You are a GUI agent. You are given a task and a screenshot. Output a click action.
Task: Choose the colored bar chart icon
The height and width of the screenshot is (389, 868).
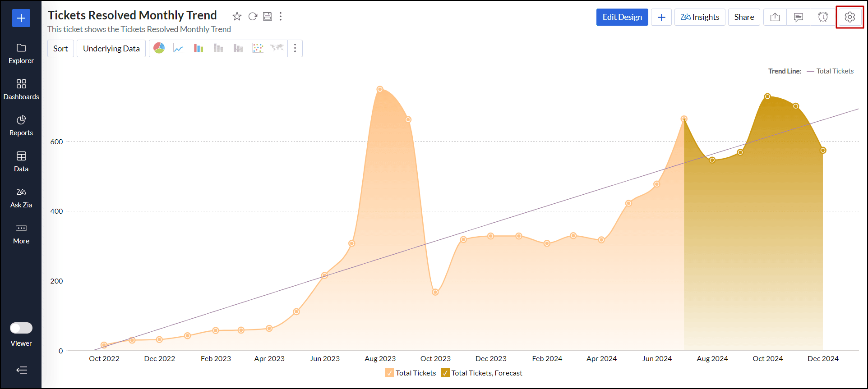pyautogui.click(x=199, y=48)
